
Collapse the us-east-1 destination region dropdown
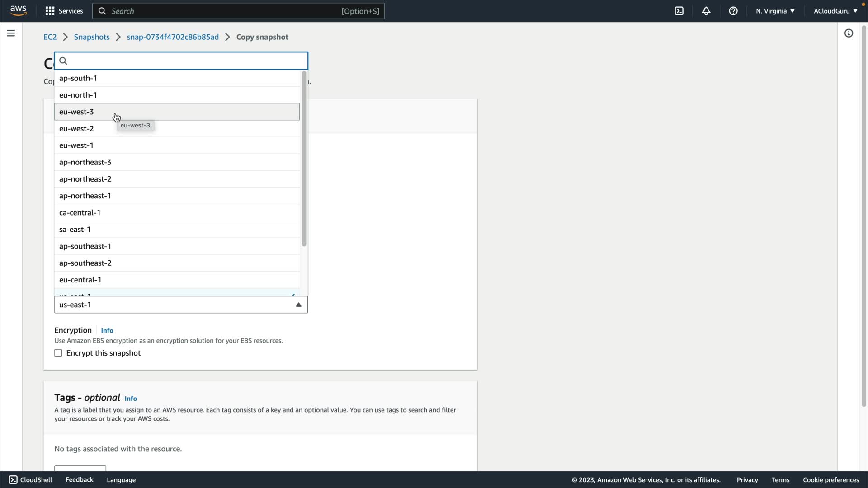[298, 305]
